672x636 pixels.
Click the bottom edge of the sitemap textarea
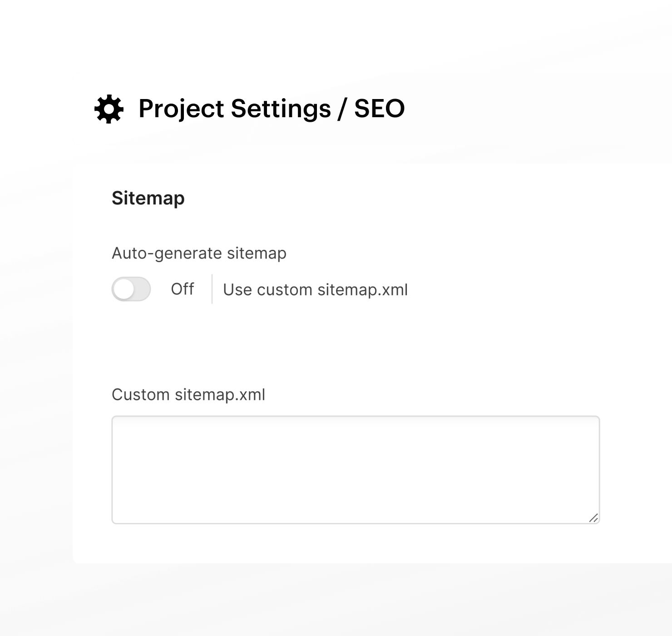pyautogui.click(x=356, y=523)
